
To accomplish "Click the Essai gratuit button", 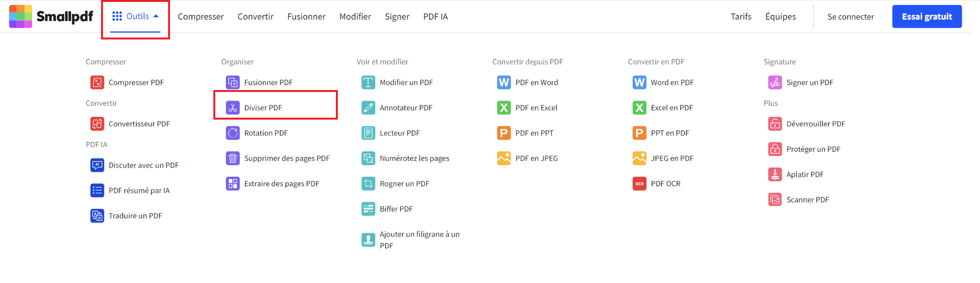I will click(926, 17).
